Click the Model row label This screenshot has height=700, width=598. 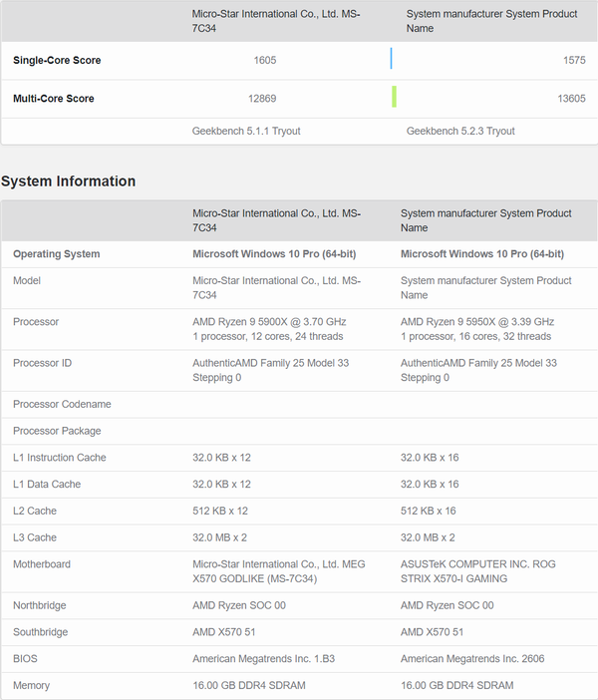click(x=27, y=281)
